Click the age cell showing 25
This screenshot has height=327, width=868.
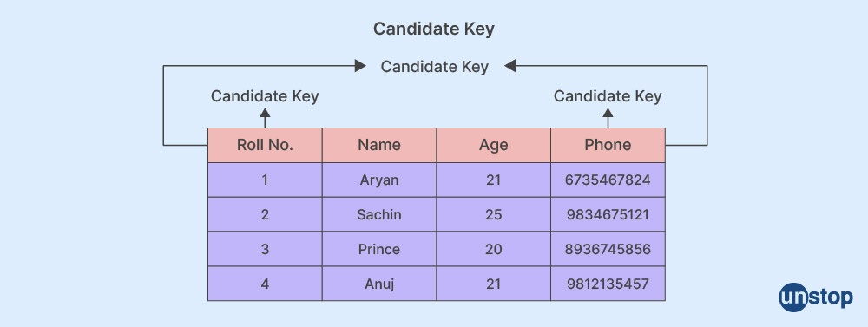click(494, 215)
